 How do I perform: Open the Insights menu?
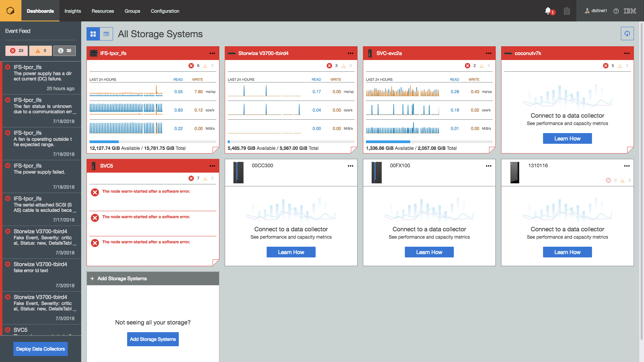[73, 11]
